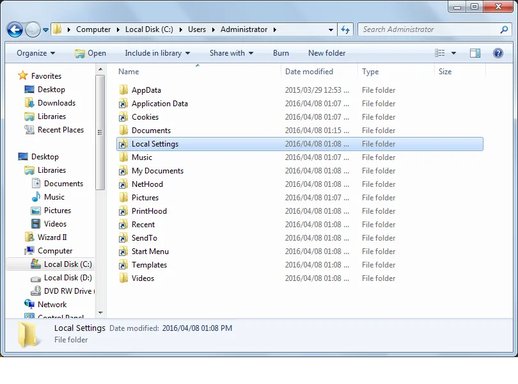Select Network in navigation tree

point(45,304)
